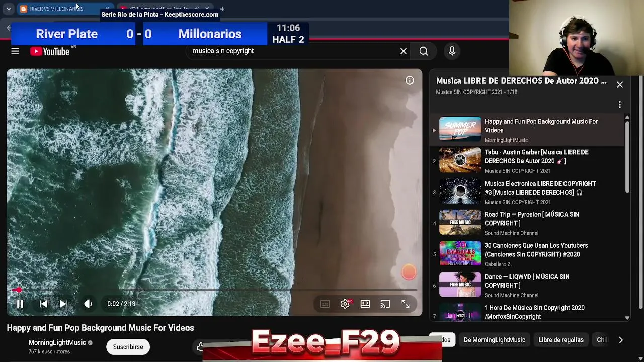Skip to next video in playlist
The width and height of the screenshot is (644, 362).
pos(63,304)
